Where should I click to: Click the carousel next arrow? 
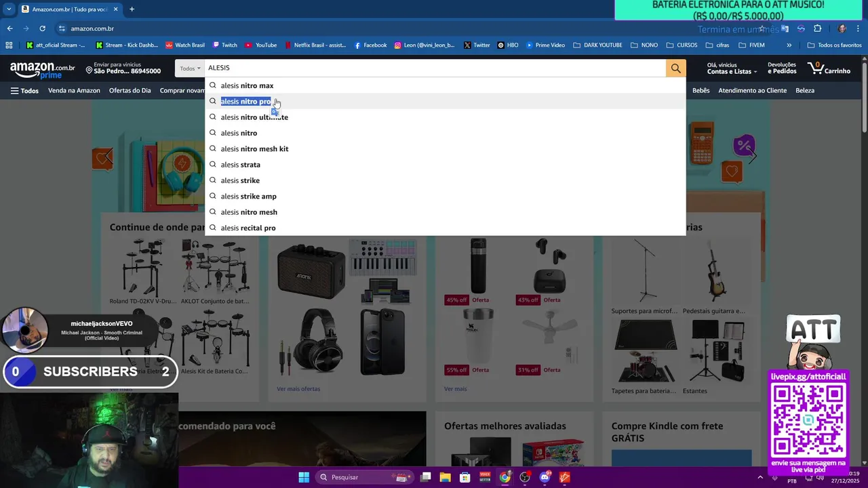click(753, 157)
